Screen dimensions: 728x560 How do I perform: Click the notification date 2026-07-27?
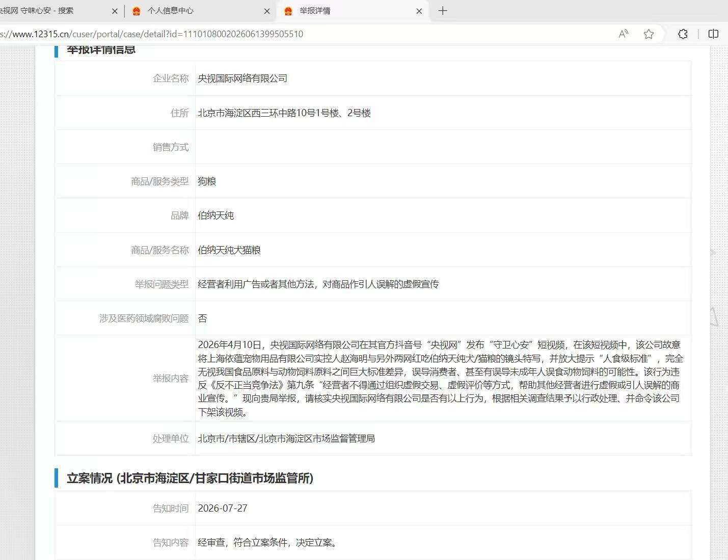223,509
